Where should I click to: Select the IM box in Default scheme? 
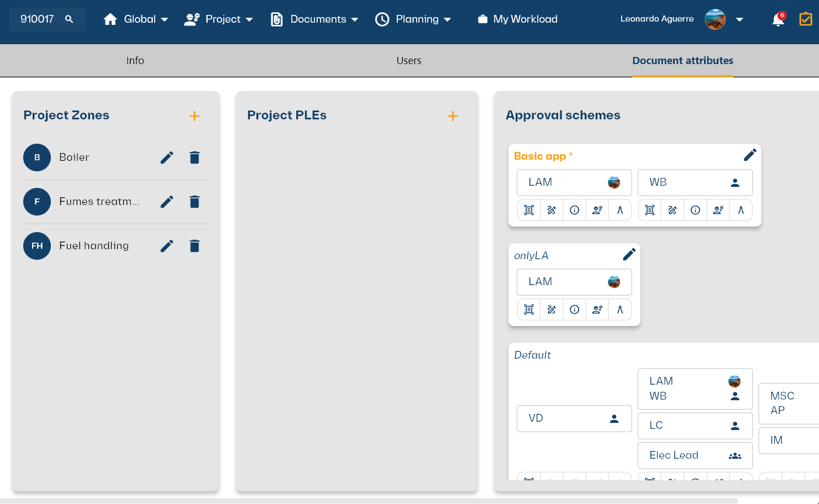point(789,440)
